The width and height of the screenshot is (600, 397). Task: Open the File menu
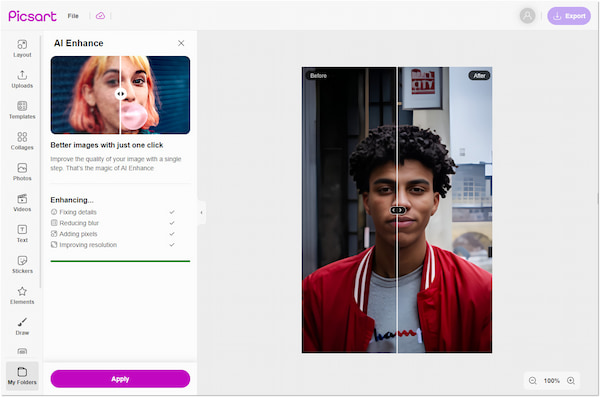tap(73, 16)
